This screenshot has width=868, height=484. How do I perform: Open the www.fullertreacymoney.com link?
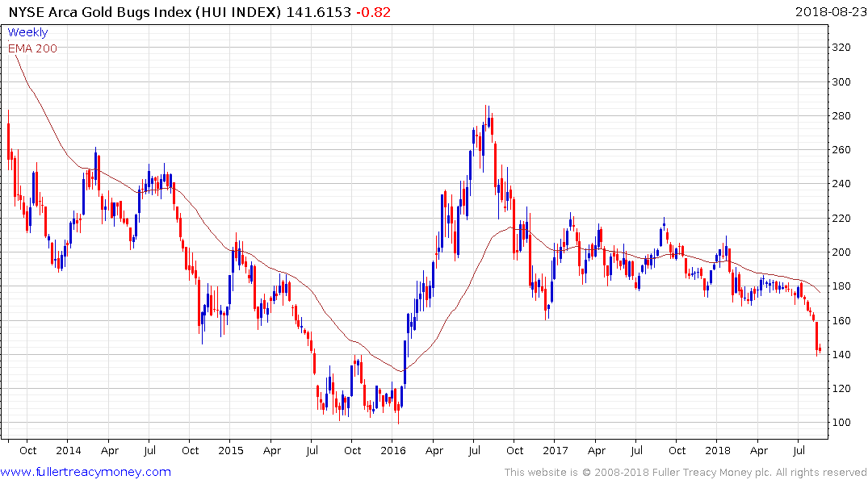coord(86,472)
